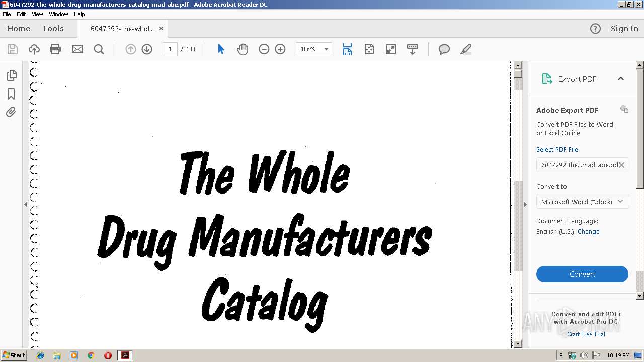Open the Help menu
The width and height of the screenshot is (644, 362).
79,14
